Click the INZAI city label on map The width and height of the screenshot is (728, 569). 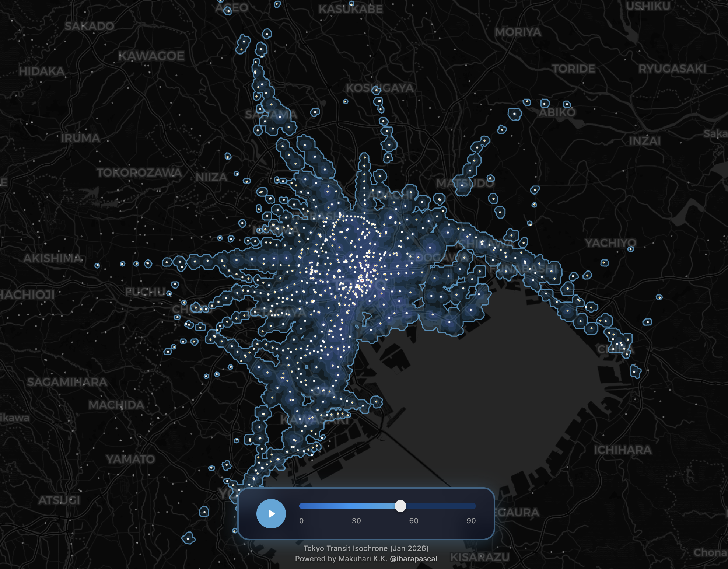pos(644,141)
